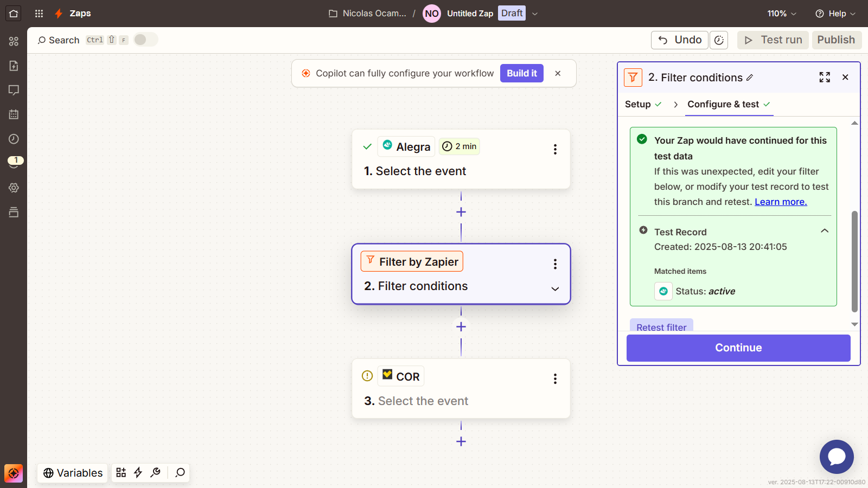Click the Build it button
The image size is (868, 488).
point(522,73)
